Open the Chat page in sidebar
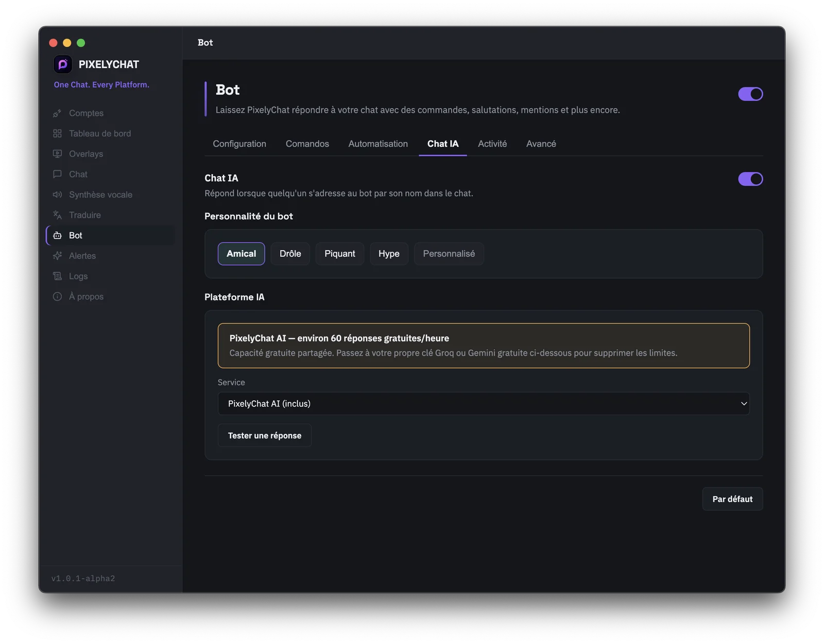Screen dimensions: 824x644 [x=110, y=174]
